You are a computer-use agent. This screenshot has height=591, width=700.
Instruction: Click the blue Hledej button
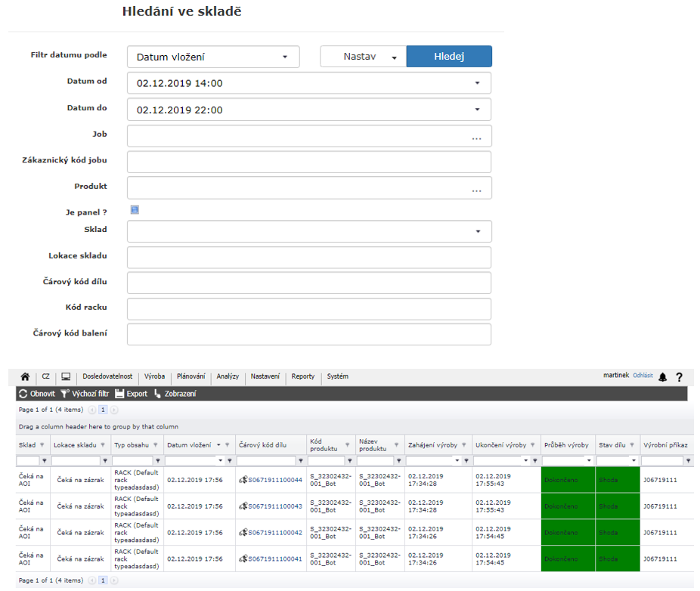tap(449, 57)
